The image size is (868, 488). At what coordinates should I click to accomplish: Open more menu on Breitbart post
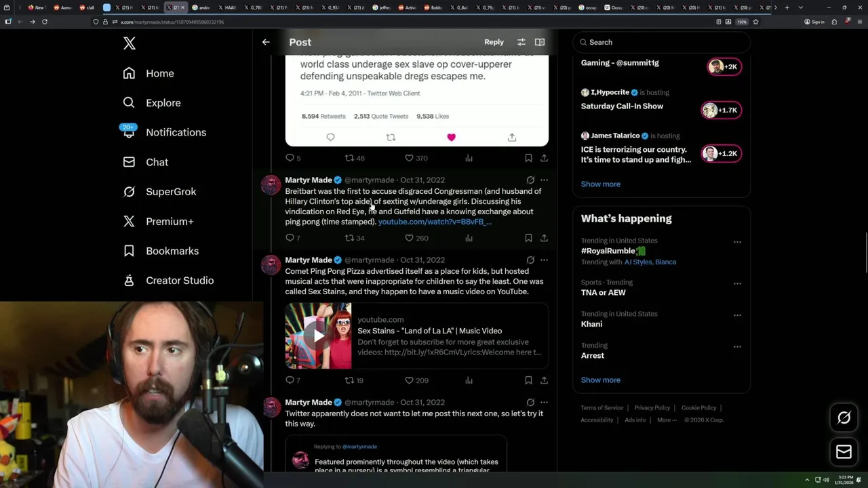544,180
